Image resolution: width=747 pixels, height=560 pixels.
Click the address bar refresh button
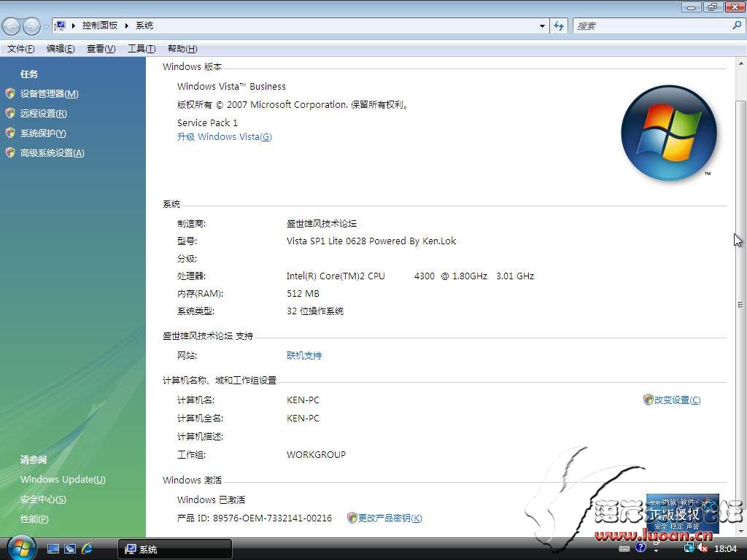[x=559, y=26]
